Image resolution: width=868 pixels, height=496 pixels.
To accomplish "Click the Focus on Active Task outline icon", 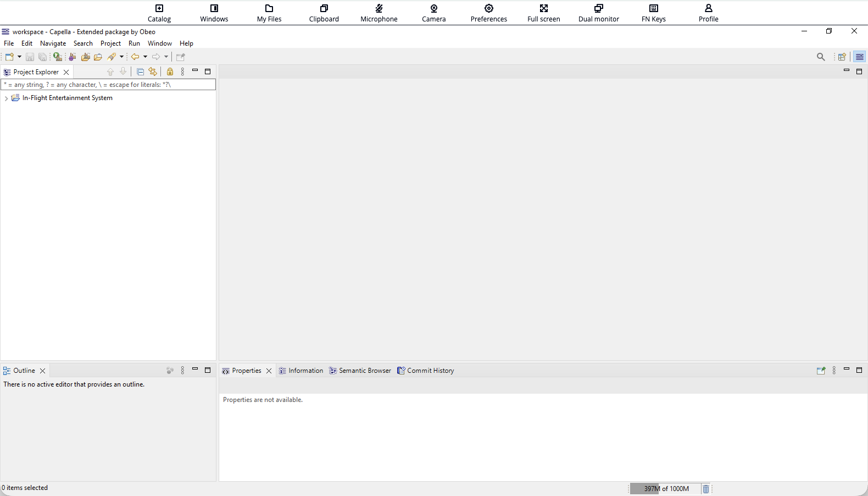I will [x=170, y=371].
